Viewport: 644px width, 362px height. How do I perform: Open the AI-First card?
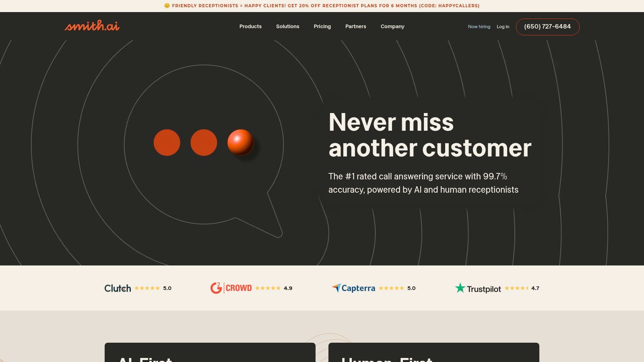tap(210, 352)
